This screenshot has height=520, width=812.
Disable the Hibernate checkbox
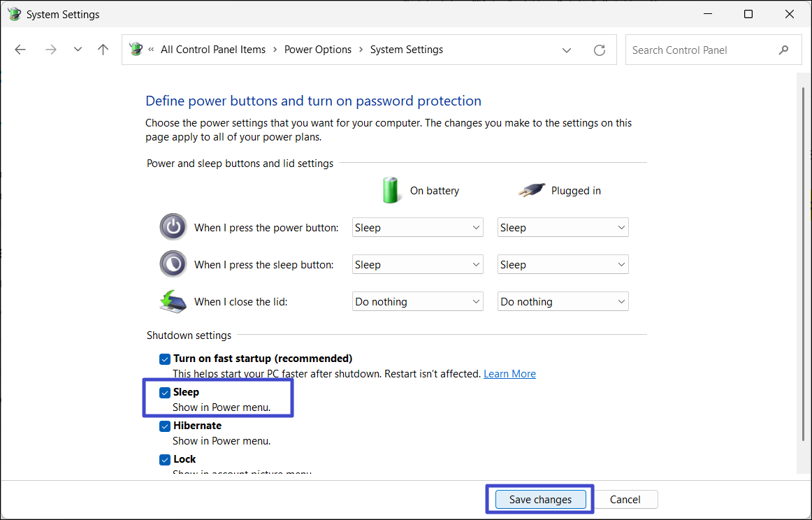tap(165, 426)
